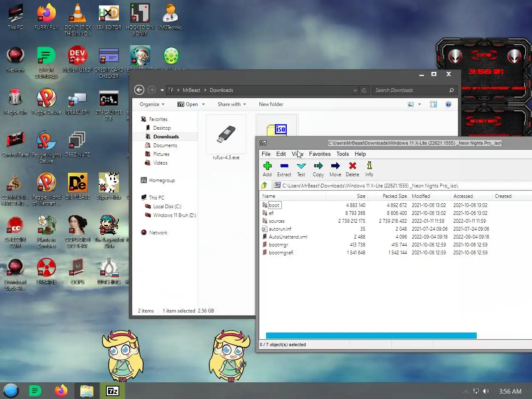
Task: Open the Organize dropdown in Explorer
Action: click(152, 104)
